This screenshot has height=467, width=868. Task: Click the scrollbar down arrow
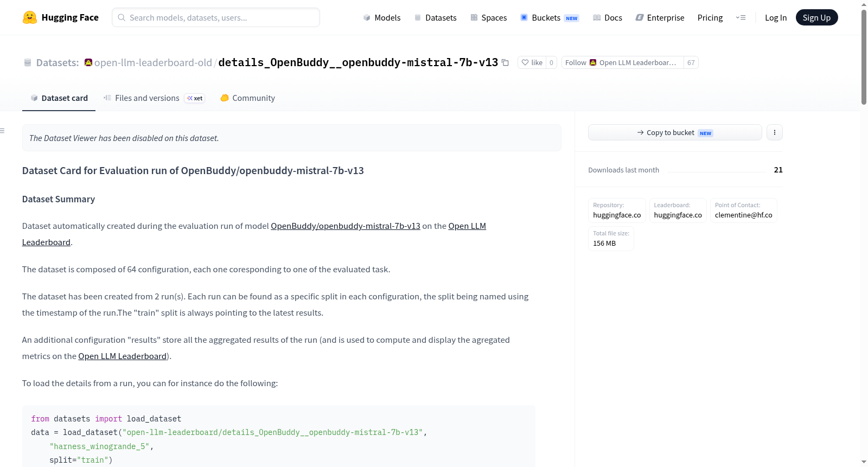pyautogui.click(x=864, y=462)
